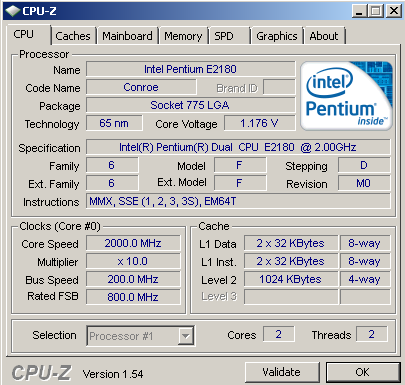Click the Instructions field 'MMX, SSE...'
The height and width of the screenshot is (385, 405).
238,201
